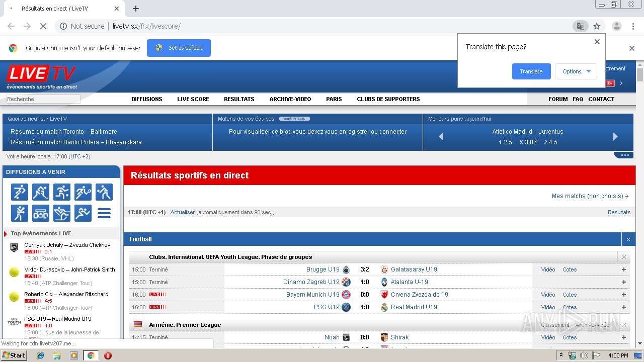The image size is (644, 362).
Task: Expand the Bayern Munich U19 match row
Action: (624, 295)
